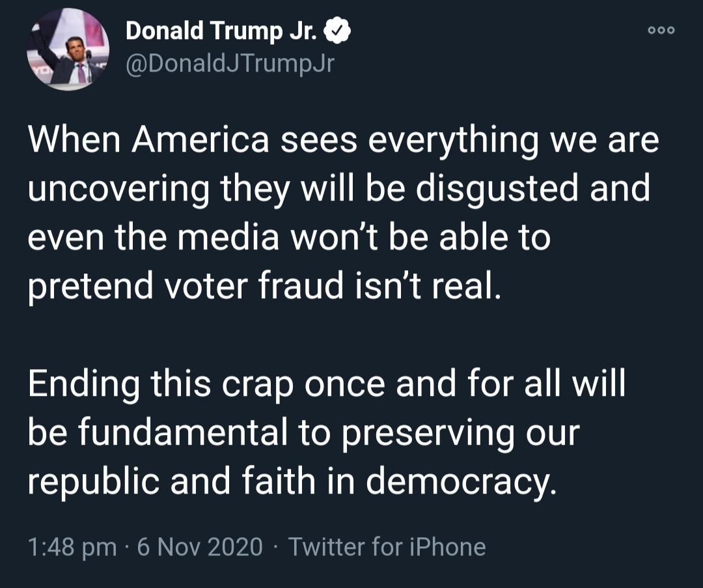Open the profile picture avatar

coord(68,49)
